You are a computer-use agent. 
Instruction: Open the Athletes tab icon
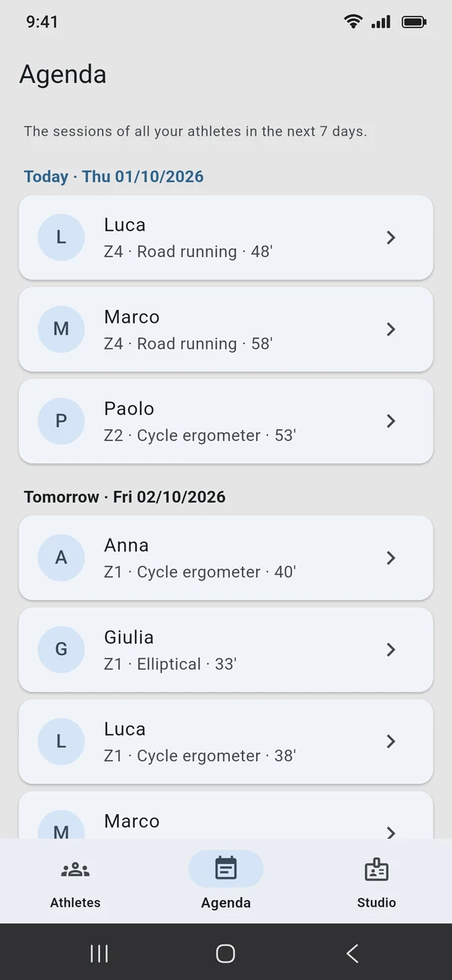coord(75,870)
